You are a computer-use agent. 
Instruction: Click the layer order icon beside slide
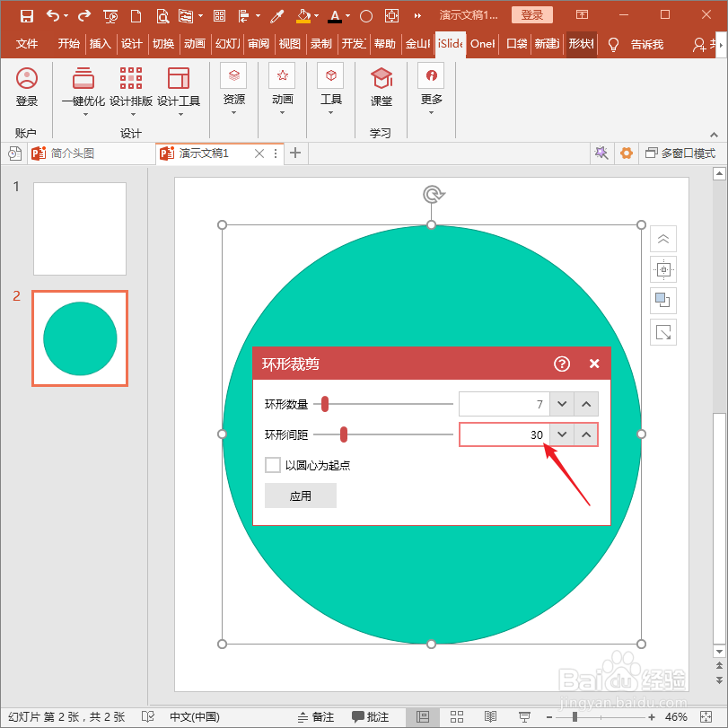[x=663, y=300]
